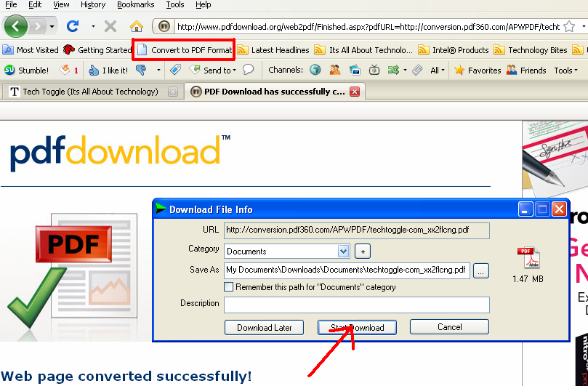Click the Save As path field
This screenshot has height=386, width=588.
tap(347, 270)
